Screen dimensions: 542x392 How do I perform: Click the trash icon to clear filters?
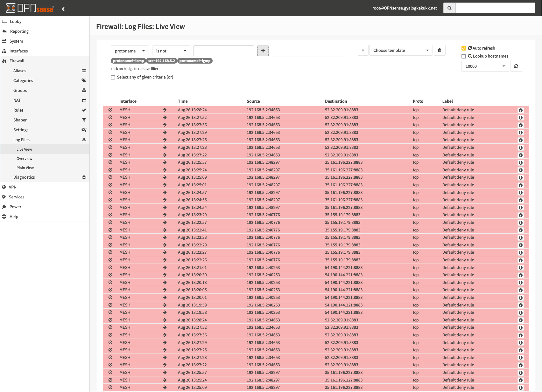click(440, 50)
